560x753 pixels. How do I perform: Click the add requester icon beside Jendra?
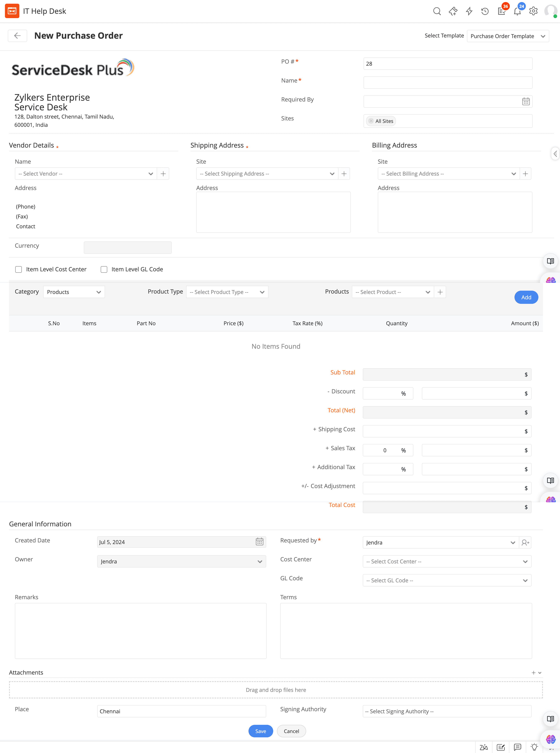coord(525,543)
